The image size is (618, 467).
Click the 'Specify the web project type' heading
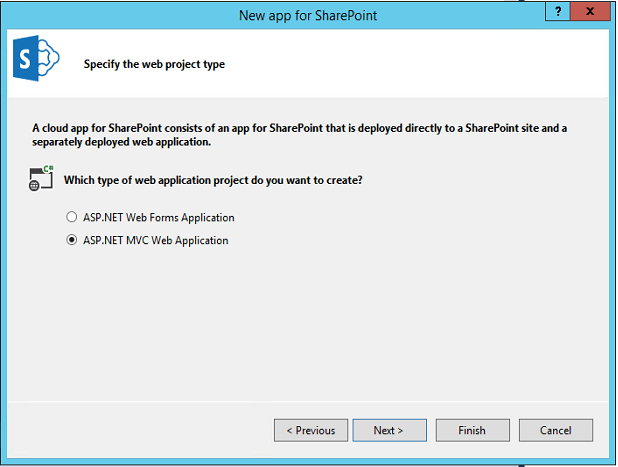point(154,64)
